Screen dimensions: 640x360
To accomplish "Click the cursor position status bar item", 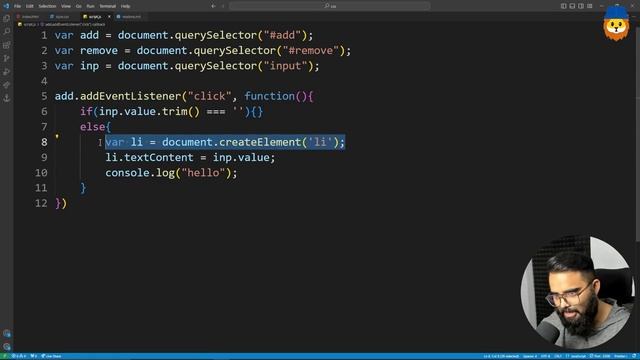I will (x=501, y=356).
